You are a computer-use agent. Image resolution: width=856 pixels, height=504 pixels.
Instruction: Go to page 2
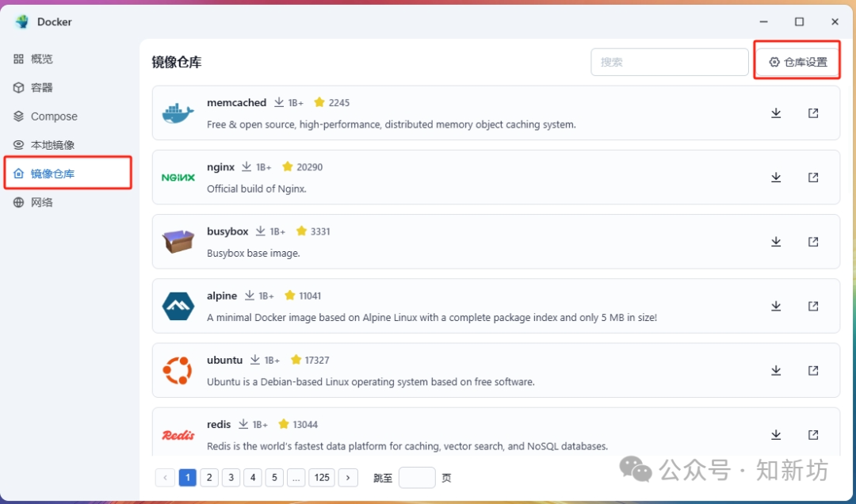point(209,478)
